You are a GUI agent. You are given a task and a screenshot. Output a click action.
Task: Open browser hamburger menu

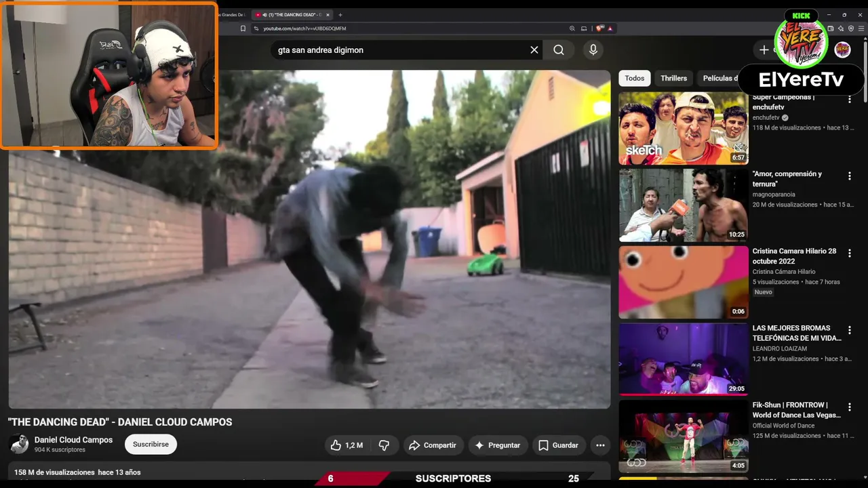[x=861, y=28]
